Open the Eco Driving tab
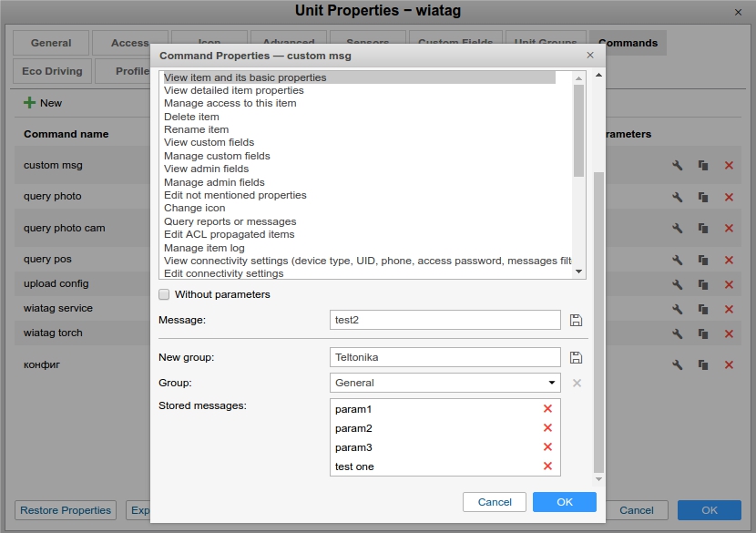Viewport: 756px width, 533px height. tap(52, 71)
